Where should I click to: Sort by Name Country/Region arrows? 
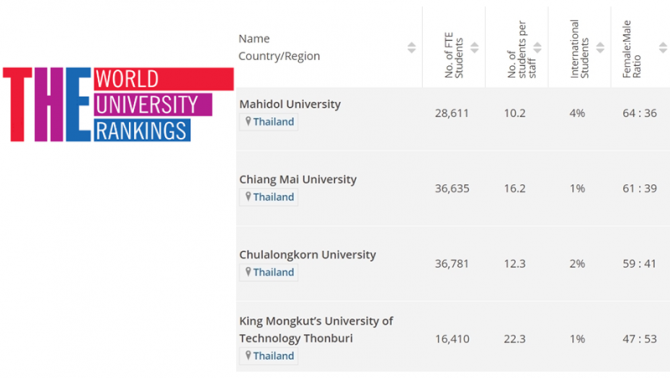[411, 47]
